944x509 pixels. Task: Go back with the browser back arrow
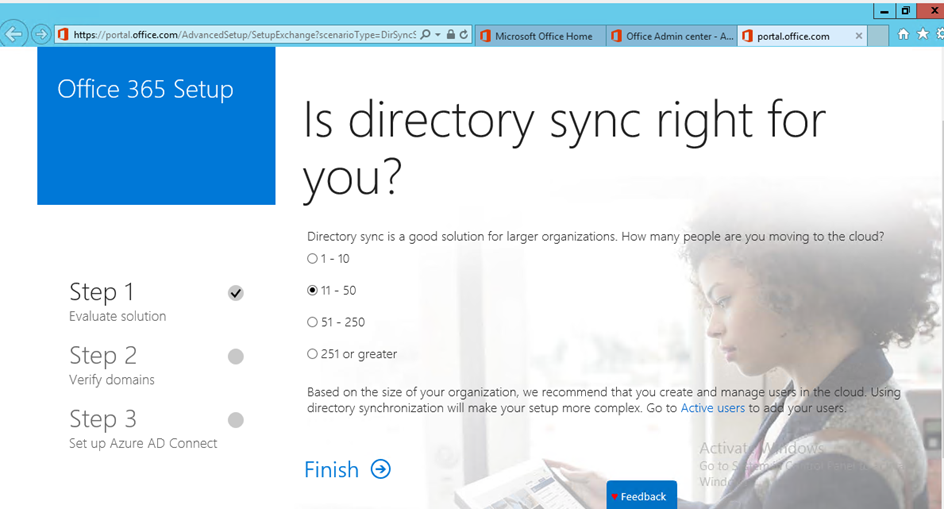[x=13, y=34]
